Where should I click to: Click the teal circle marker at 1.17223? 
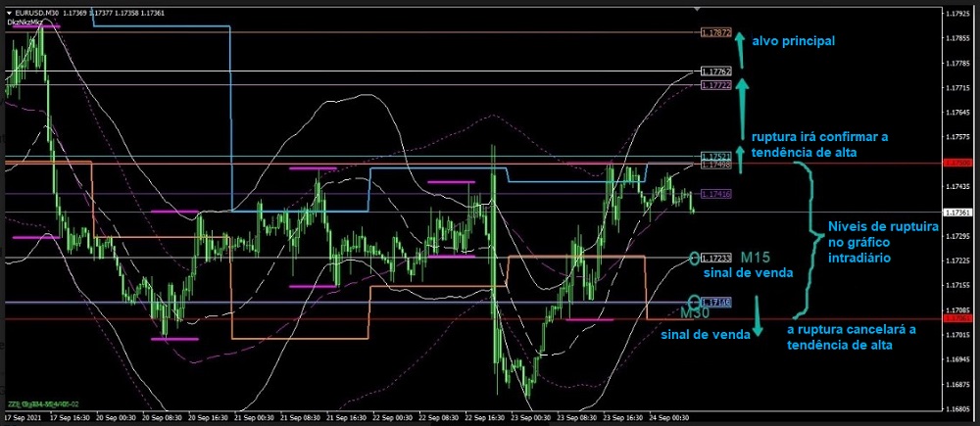pyautogui.click(x=695, y=259)
